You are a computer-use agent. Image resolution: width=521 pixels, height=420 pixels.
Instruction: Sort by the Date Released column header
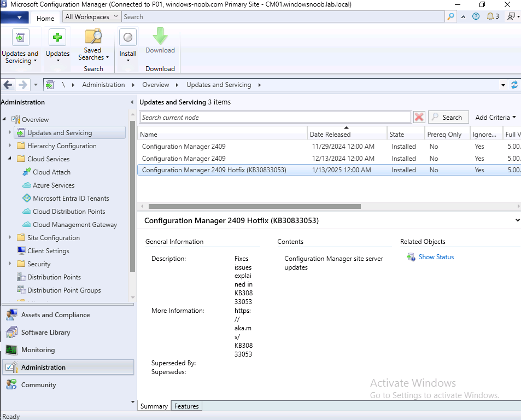(347, 134)
